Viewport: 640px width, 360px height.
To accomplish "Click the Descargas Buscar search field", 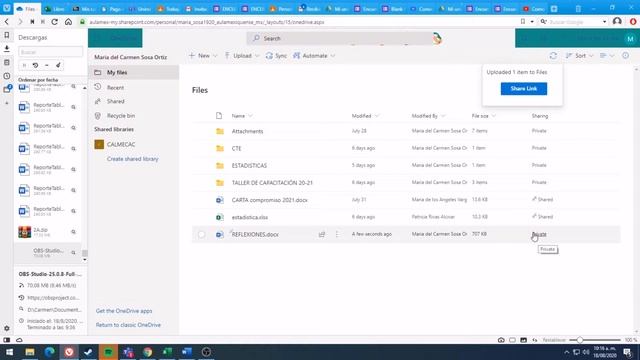I will 50,52.
